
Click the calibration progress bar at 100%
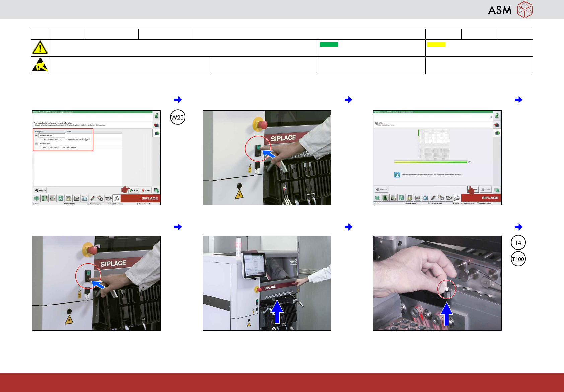coord(431,162)
